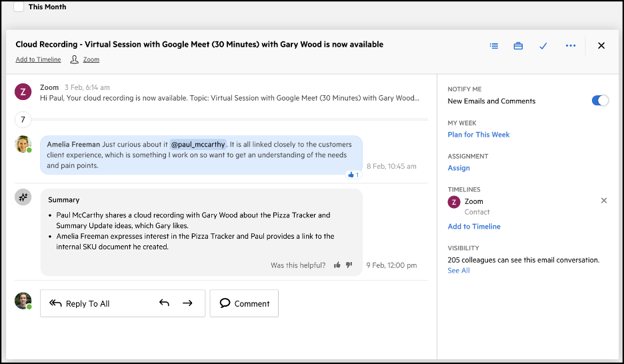Viewport: 624px width, 364px height.
Task: Tick the This Month checkbox
Action: (19, 7)
